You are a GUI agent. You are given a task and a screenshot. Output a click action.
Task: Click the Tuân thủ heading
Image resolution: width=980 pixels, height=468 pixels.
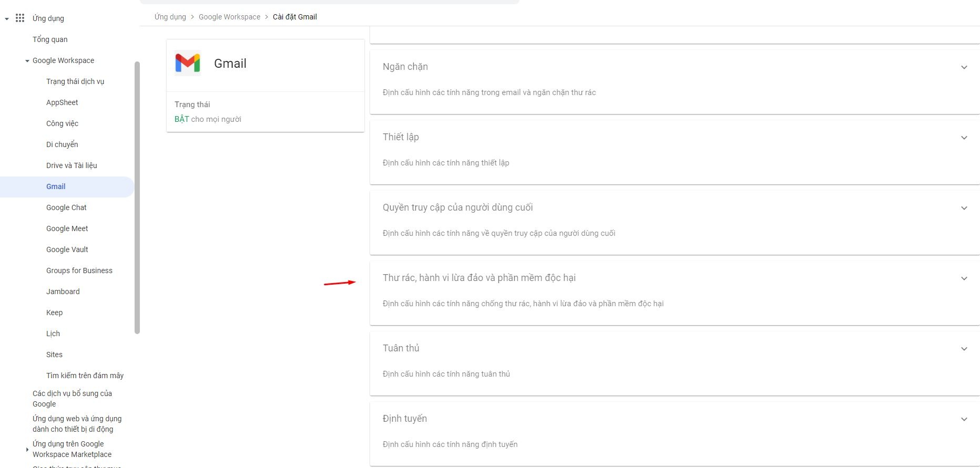[x=401, y=348]
